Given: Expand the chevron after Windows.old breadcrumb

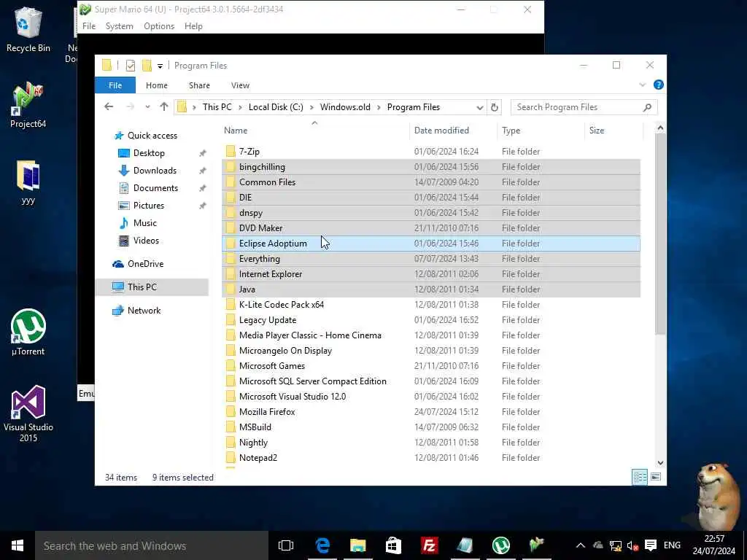Looking at the screenshot, I should tap(379, 107).
